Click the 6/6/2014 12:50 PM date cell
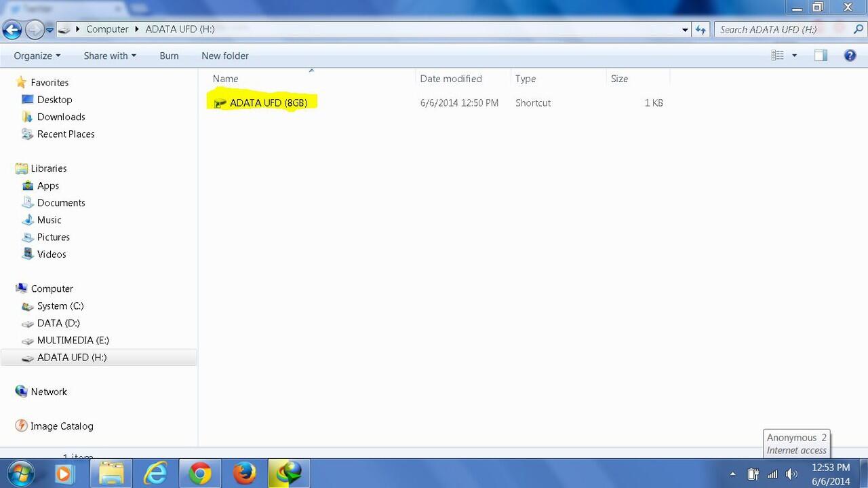The height and width of the screenshot is (488, 868). pos(459,103)
